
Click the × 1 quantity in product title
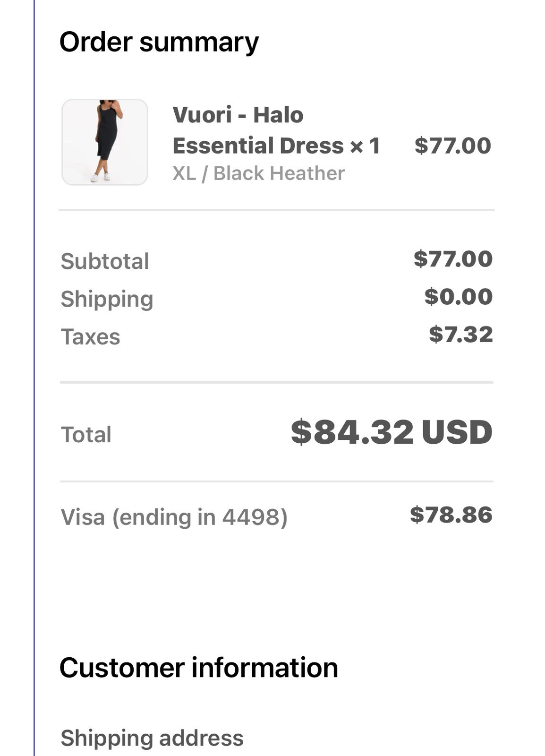click(x=365, y=146)
